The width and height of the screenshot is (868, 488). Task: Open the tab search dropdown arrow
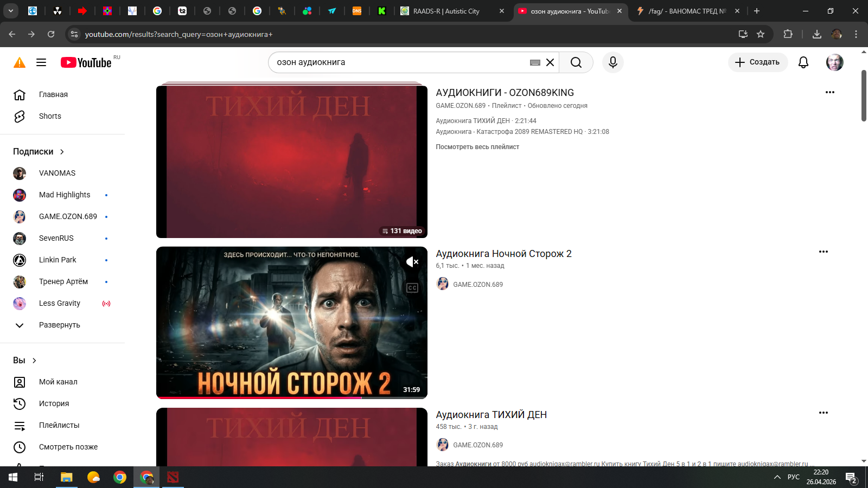11,11
